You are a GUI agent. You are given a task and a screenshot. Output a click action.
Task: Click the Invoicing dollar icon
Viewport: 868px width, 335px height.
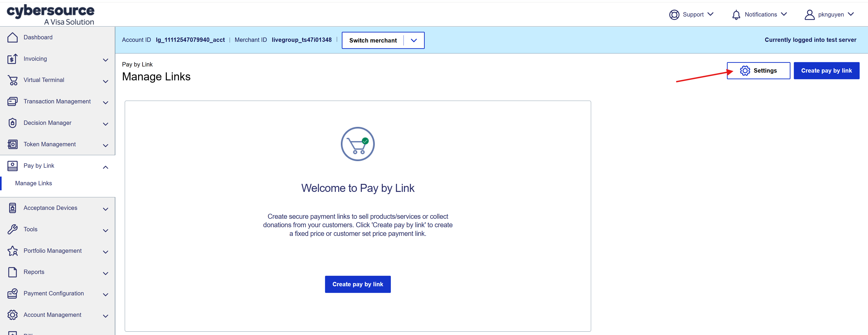pos(12,59)
